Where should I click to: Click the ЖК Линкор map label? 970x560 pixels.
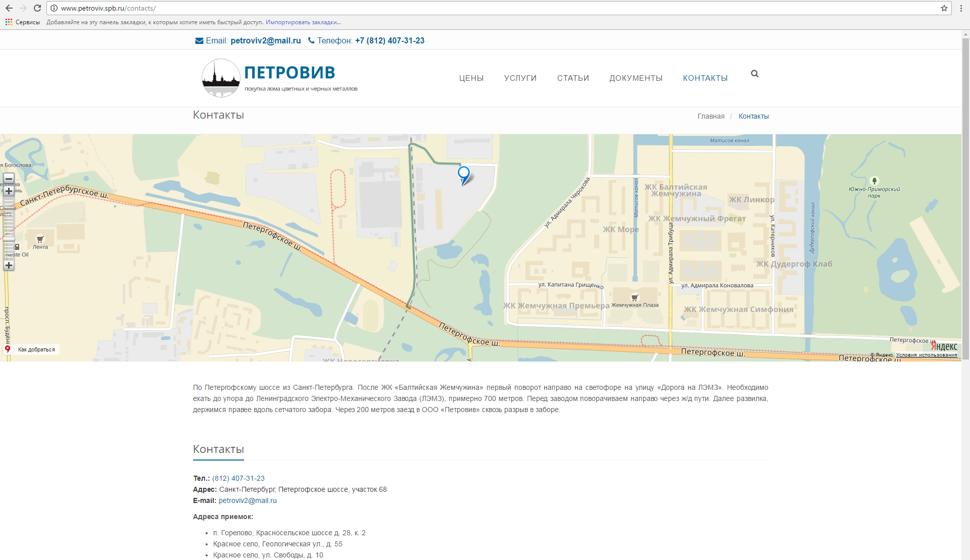click(x=751, y=200)
